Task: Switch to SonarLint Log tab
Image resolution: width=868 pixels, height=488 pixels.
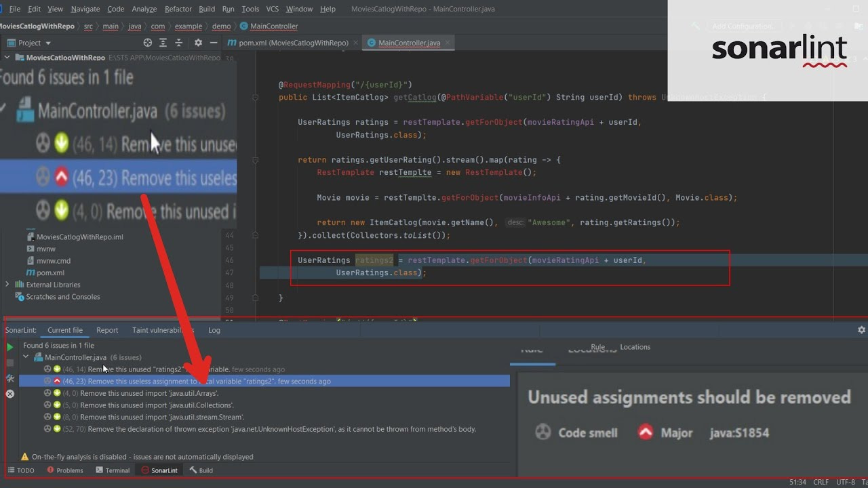Action: (x=214, y=330)
